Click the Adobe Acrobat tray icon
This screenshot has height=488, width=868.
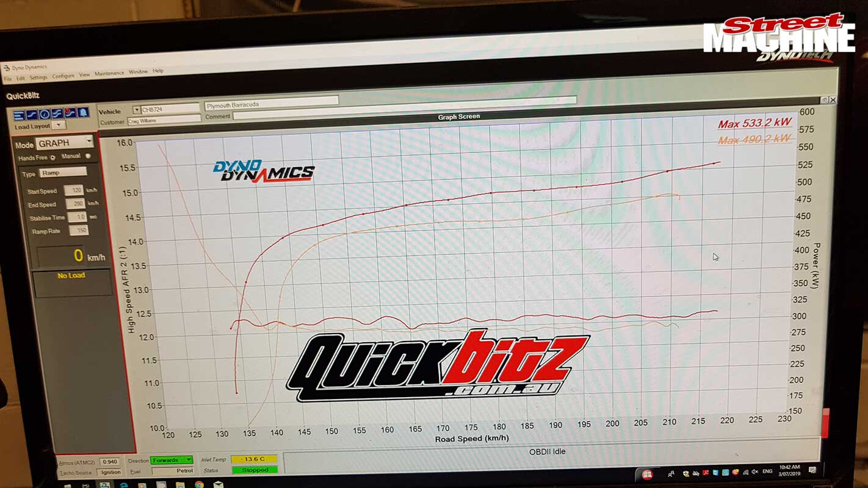click(x=706, y=473)
